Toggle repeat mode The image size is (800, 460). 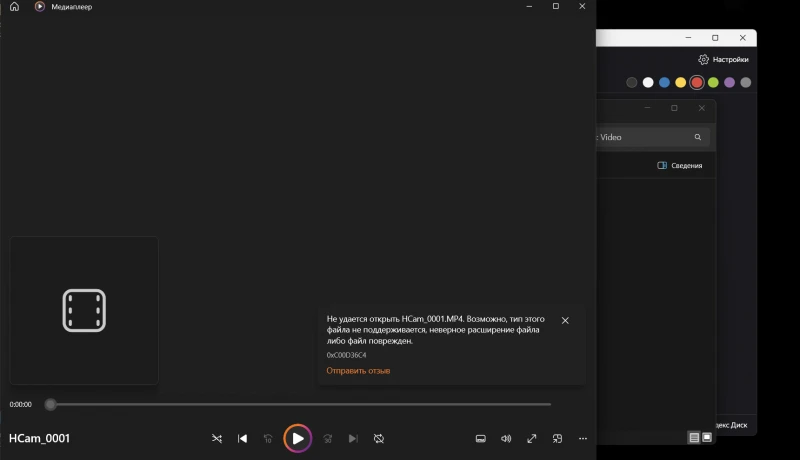(379, 439)
